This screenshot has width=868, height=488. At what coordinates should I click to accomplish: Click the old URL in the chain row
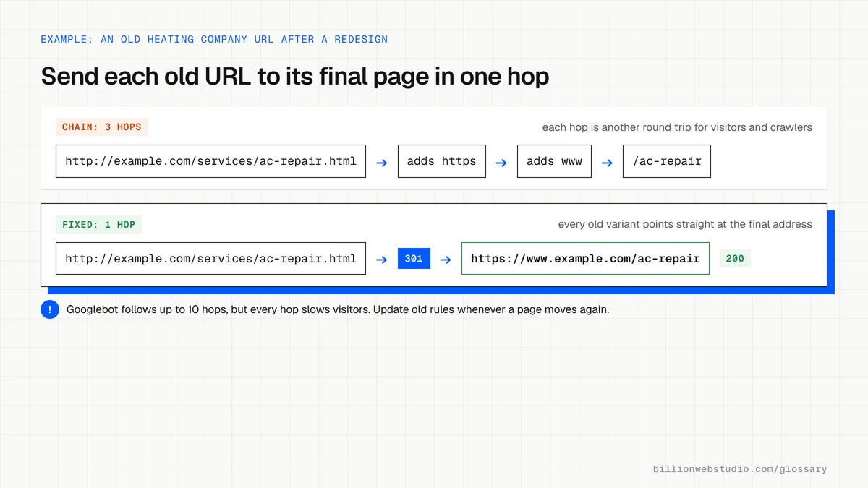210,161
